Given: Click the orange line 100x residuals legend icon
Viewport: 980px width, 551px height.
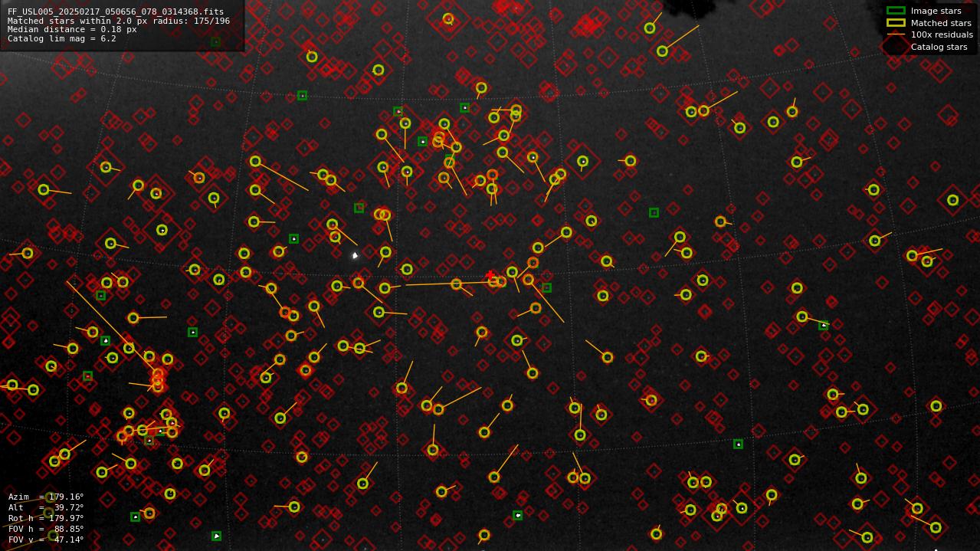Looking at the screenshot, I should 896,34.
